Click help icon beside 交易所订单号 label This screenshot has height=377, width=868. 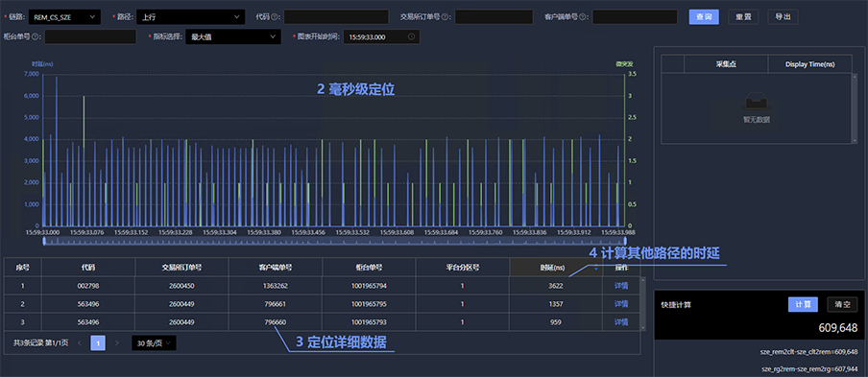click(x=446, y=17)
